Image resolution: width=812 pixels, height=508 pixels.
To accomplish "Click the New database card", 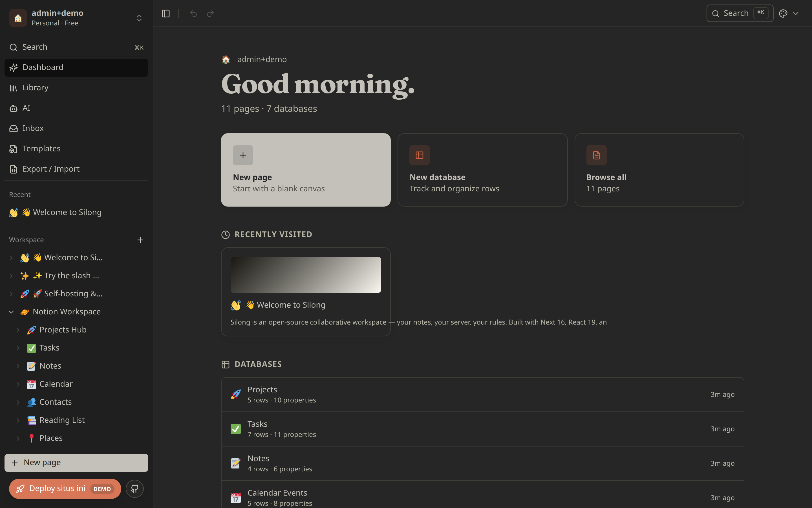I will pyautogui.click(x=482, y=170).
